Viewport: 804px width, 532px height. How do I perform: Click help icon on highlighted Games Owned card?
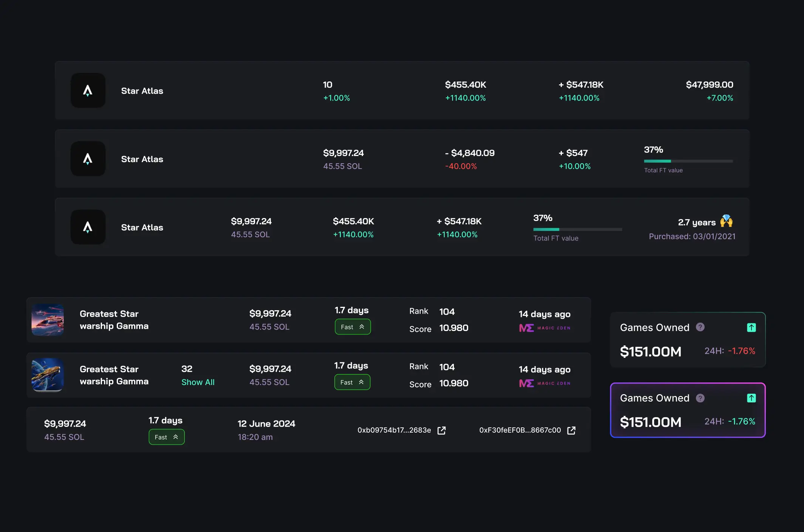[700, 398]
